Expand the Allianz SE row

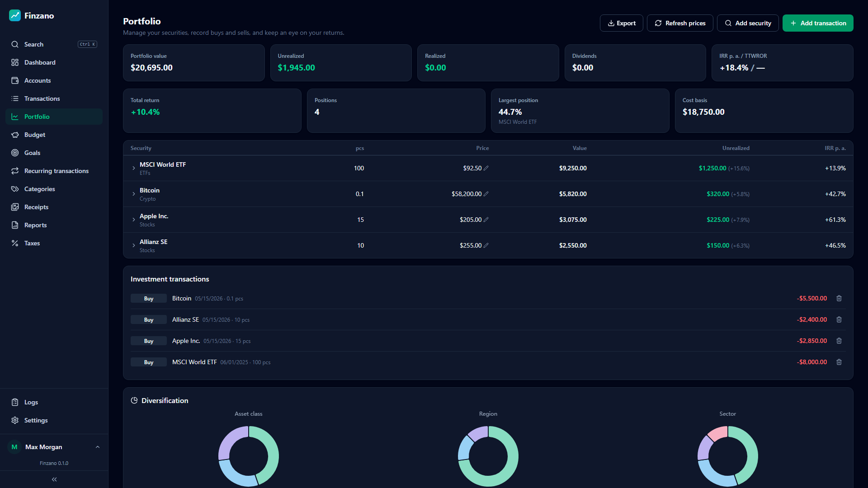[x=134, y=245]
